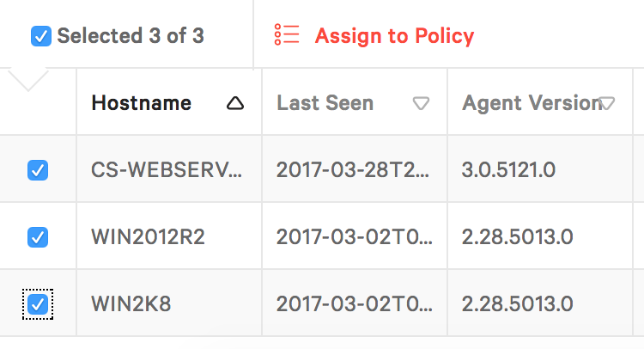
Task: Select the 3.0.5121.0 agent version cell
Action: click(x=540, y=169)
